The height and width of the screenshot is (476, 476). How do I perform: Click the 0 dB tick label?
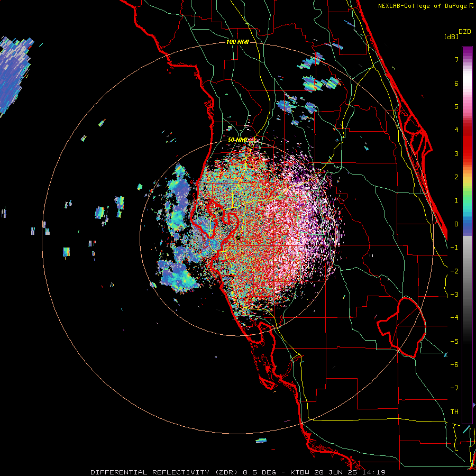click(x=456, y=224)
